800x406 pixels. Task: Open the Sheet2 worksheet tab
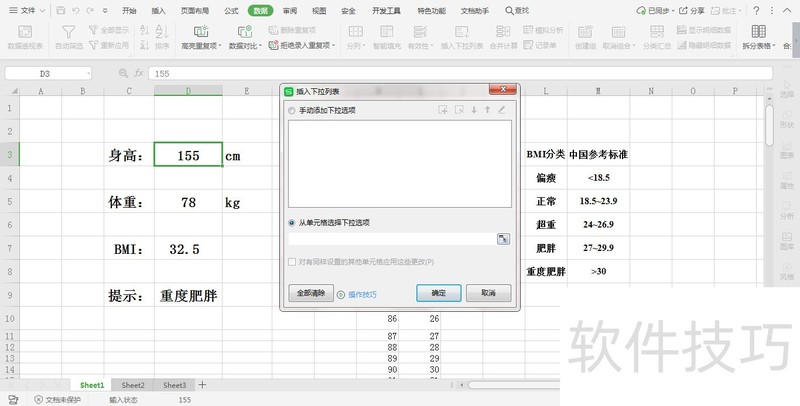133,385
